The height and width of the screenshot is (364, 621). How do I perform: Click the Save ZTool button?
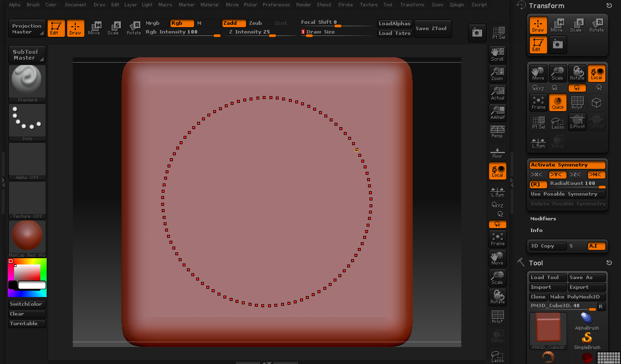point(433,29)
